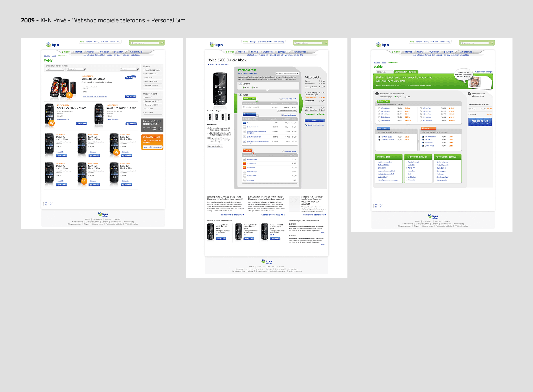The image size is (533, 392).
Task: Click the orange 'over Online Voordeel' button
Action: (152, 147)
